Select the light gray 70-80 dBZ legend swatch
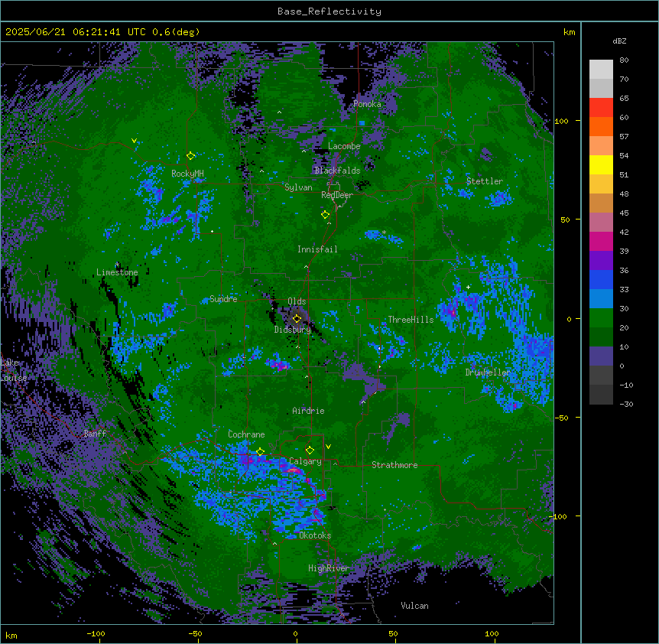 (601, 69)
